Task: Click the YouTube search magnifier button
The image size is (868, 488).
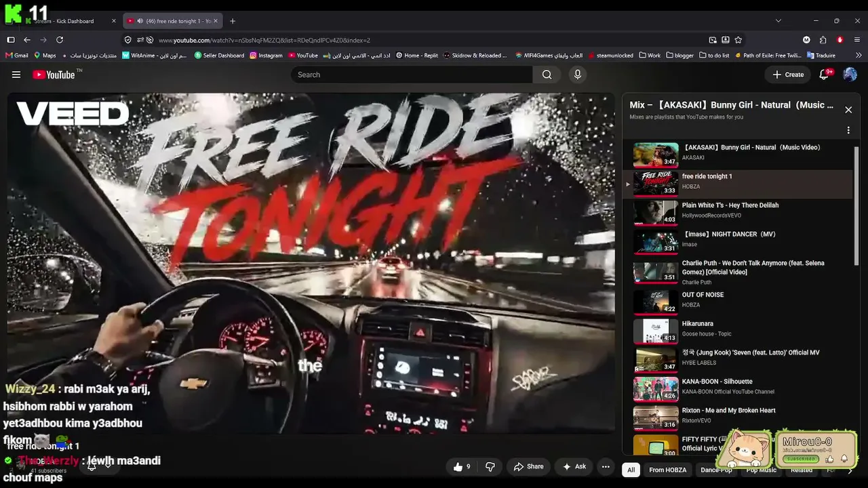Action: pos(547,75)
